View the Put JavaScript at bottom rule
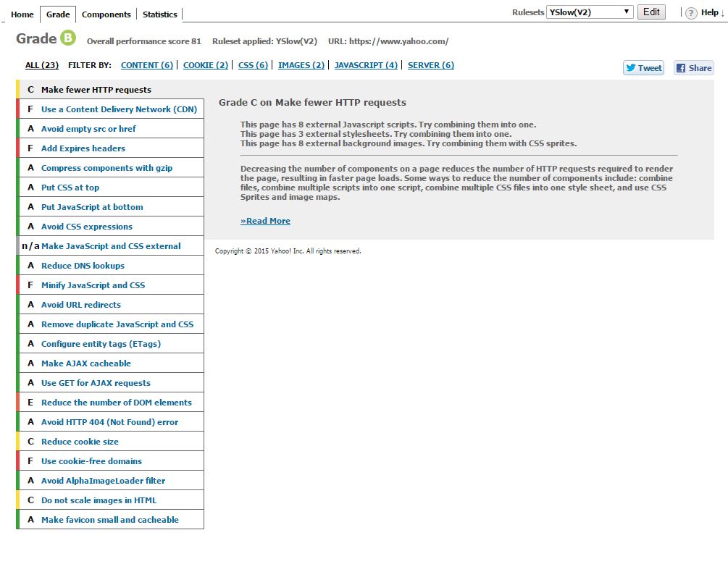The image size is (728, 572). coord(111,206)
